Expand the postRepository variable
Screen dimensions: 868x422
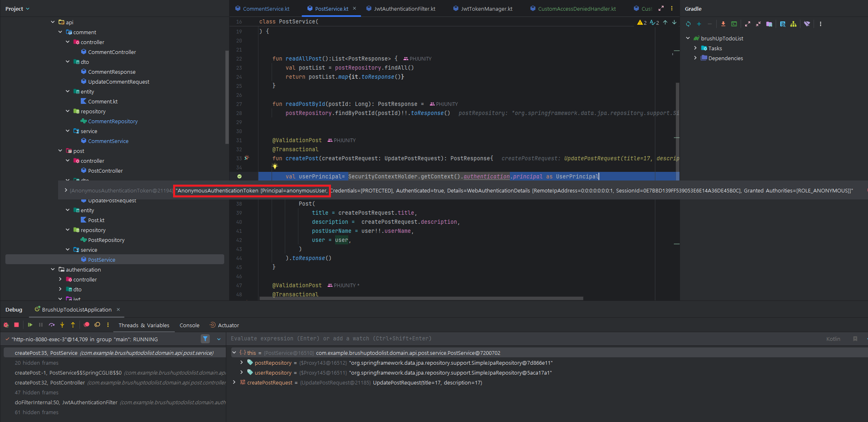coord(242,363)
